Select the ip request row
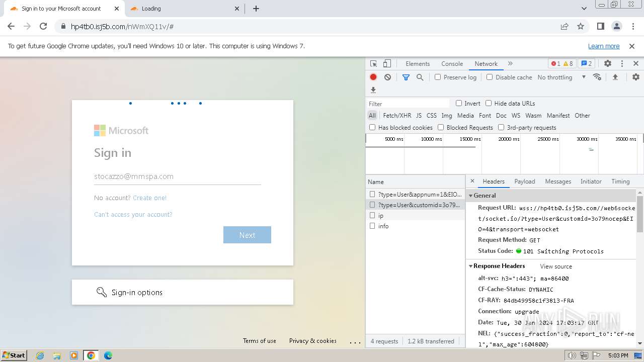 click(x=416, y=215)
